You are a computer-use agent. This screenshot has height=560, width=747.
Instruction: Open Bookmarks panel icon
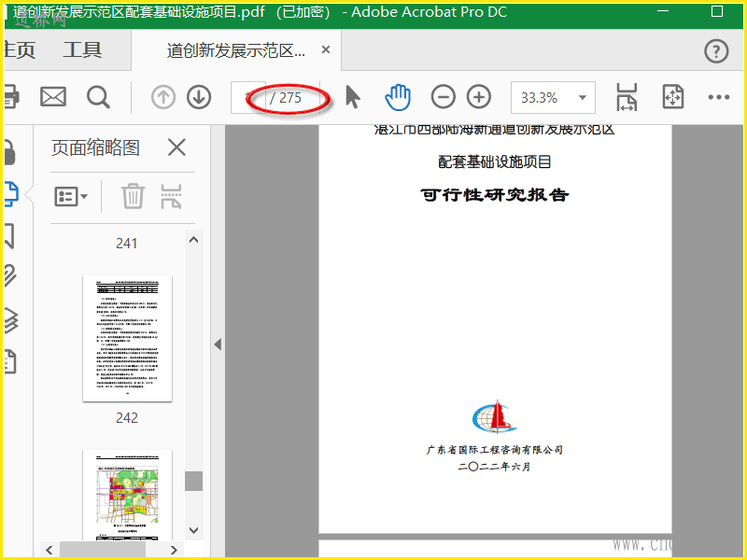(x=9, y=236)
